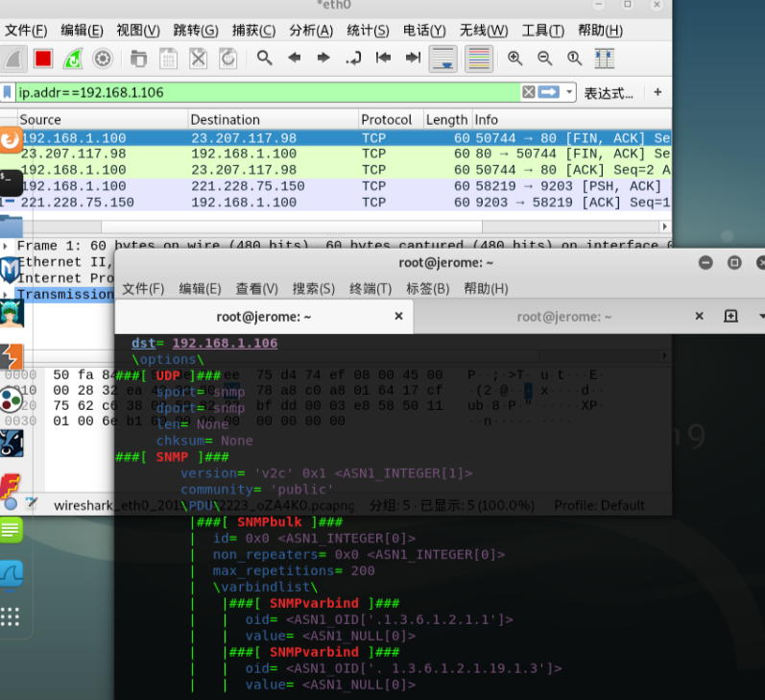Sort by Destination column header

coord(274,120)
